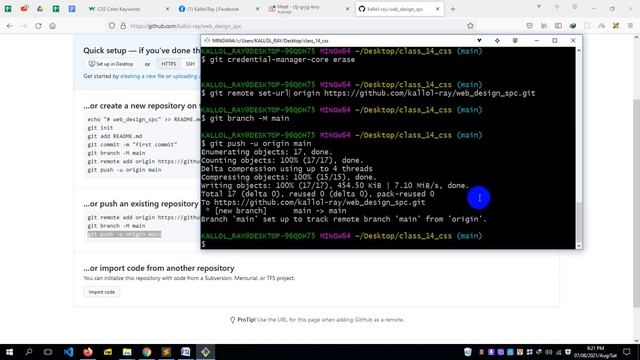Open Visual Studio Code from taskbar
The width and height of the screenshot is (640, 360).
[x=68, y=352]
